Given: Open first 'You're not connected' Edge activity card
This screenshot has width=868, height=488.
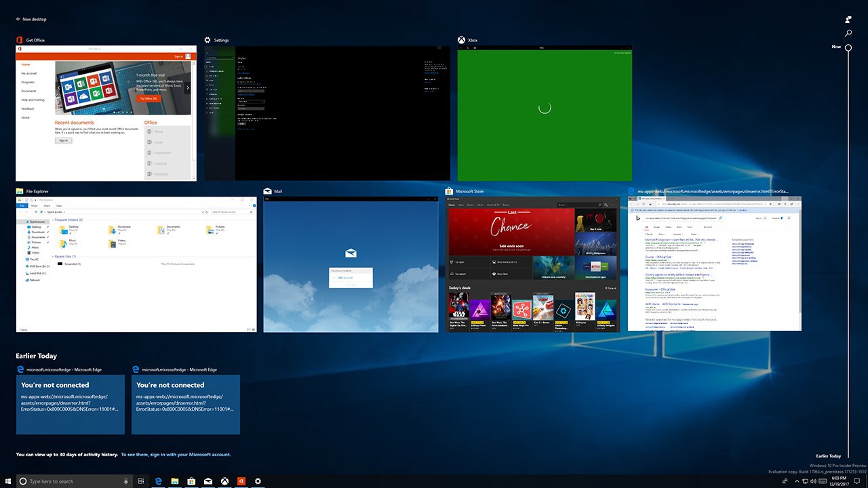Looking at the screenshot, I should pos(71,405).
